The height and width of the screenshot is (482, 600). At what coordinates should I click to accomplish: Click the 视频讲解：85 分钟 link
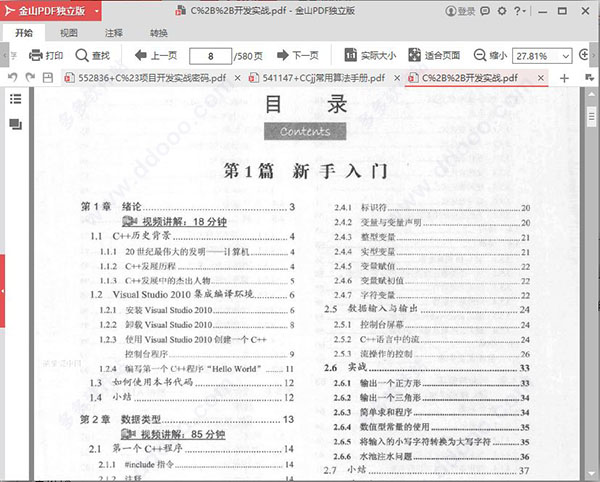173,435
